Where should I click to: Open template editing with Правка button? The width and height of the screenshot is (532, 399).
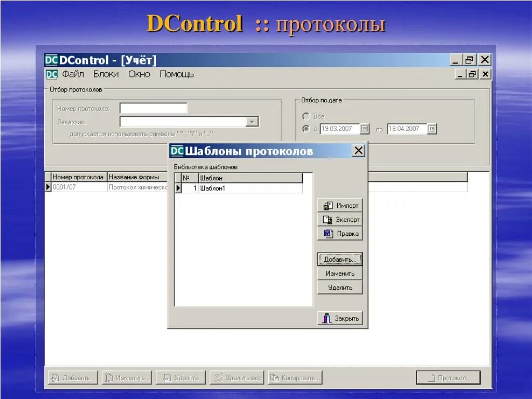tap(340, 233)
